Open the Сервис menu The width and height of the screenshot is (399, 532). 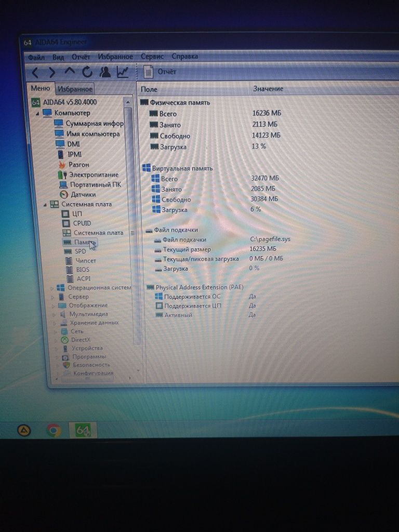pyautogui.click(x=152, y=56)
